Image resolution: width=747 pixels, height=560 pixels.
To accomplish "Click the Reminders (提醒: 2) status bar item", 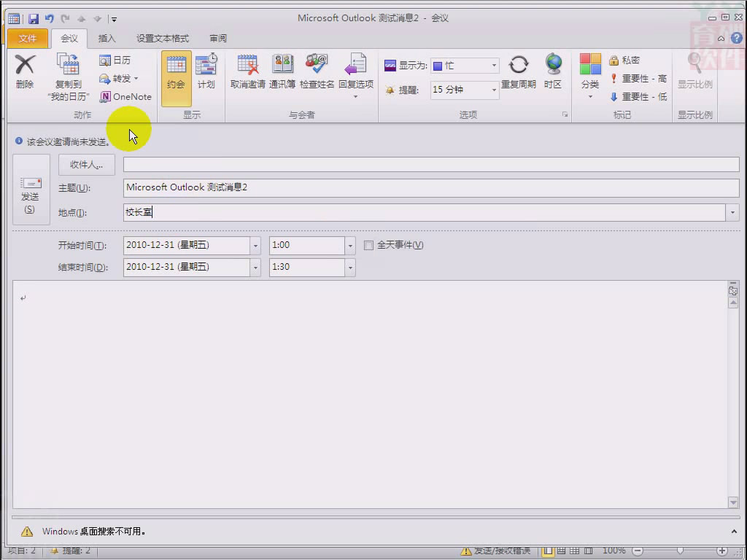I will (71, 551).
